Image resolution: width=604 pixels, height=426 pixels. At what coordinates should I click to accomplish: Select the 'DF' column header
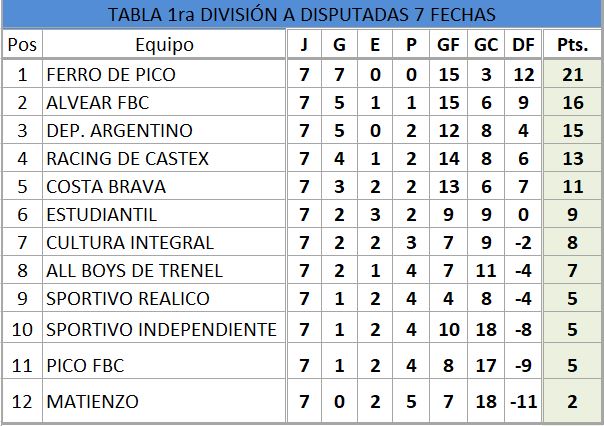click(x=521, y=44)
